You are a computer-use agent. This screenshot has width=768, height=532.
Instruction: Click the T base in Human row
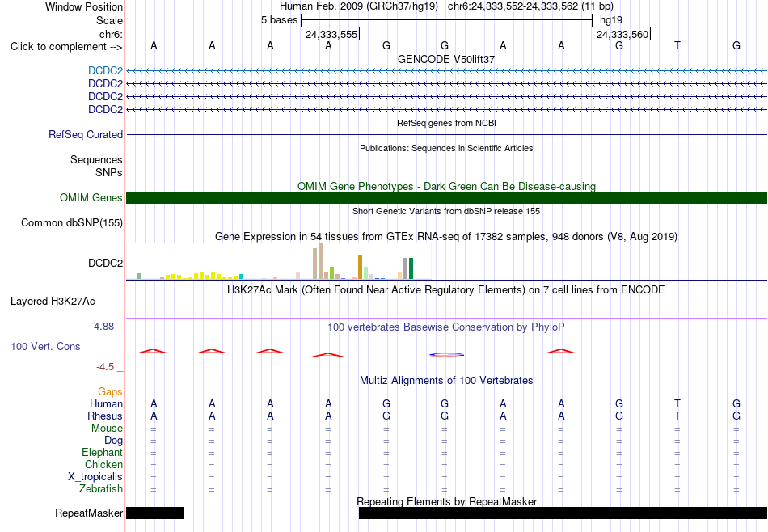[677, 403]
